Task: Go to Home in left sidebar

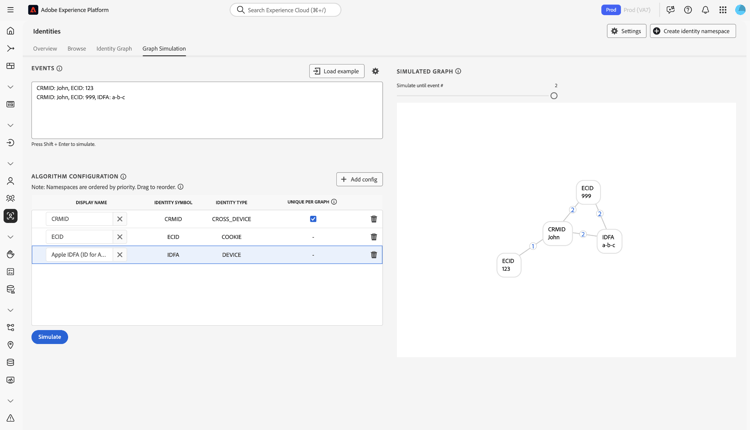Action: pos(11,31)
